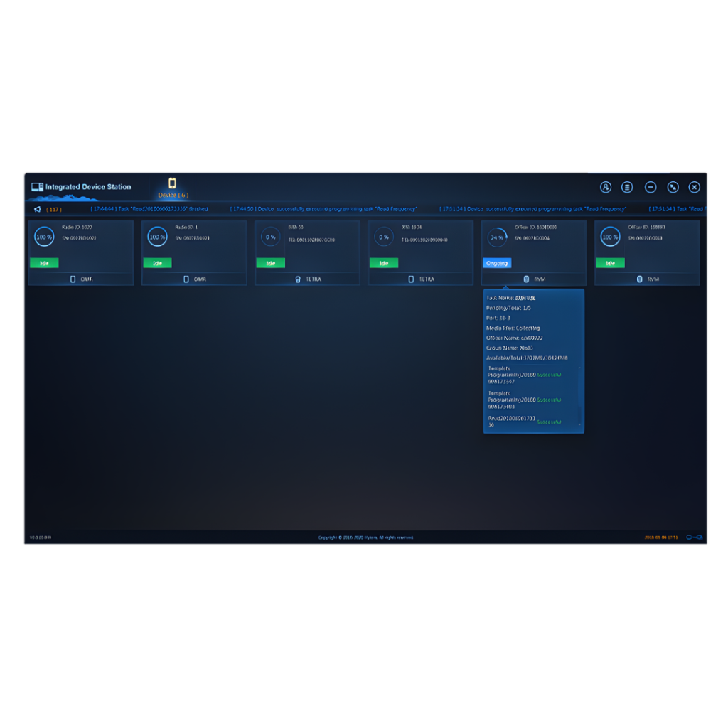728x728 pixels.
Task: Click device icon on first DMR card
Action: click(x=73, y=279)
